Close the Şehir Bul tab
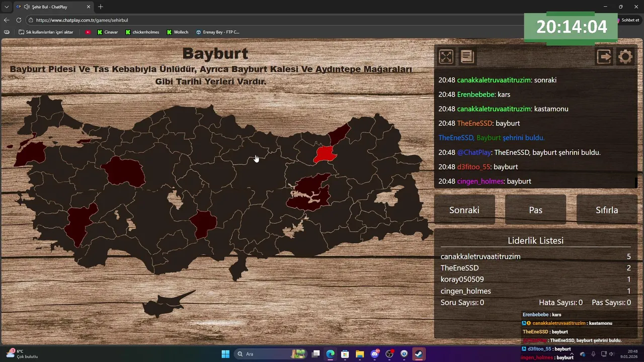The height and width of the screenshot is (362, 644). click(x=89, y=7)
